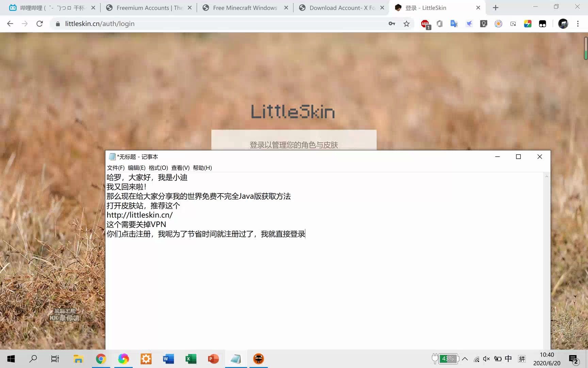Open the Windows Start menu
Image resolution: width=588 pixels, height=368 pixels.
[11, 359]
